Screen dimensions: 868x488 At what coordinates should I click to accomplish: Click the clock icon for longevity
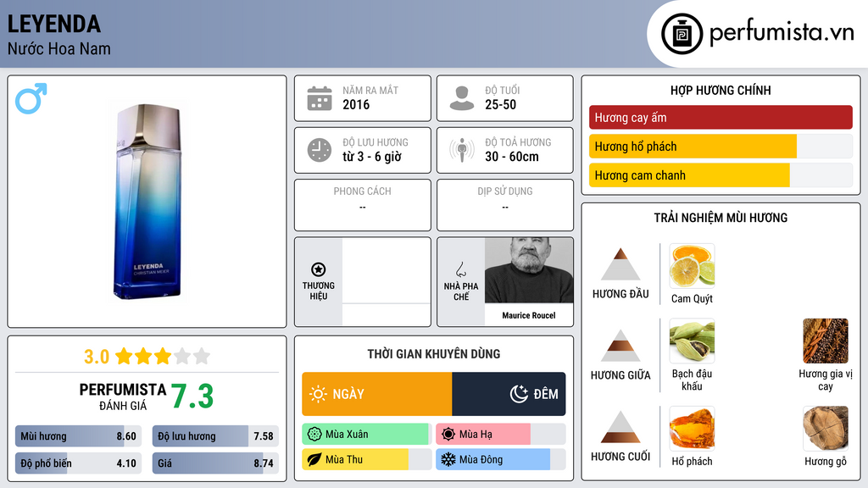[x=320, y=150]
